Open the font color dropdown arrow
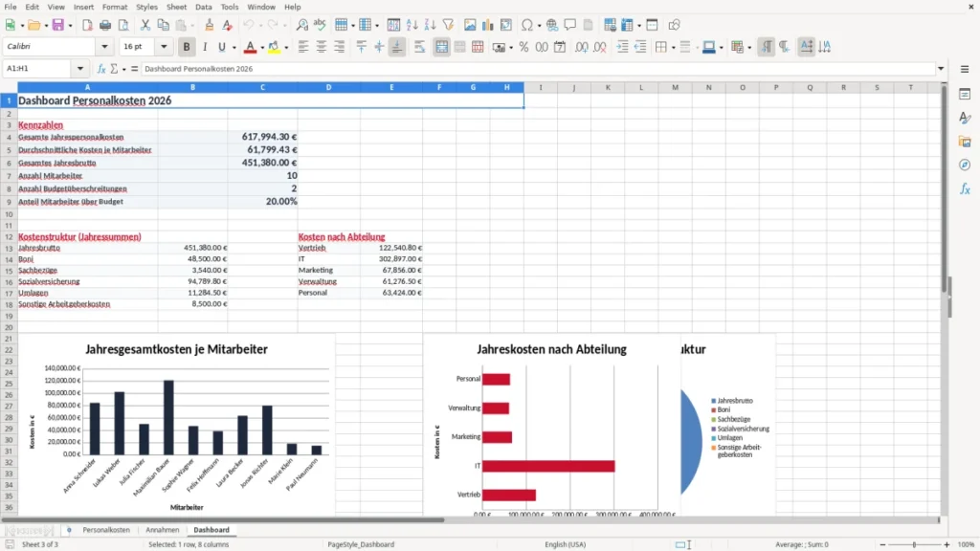980x551 pixels. (x=262, y=48)
